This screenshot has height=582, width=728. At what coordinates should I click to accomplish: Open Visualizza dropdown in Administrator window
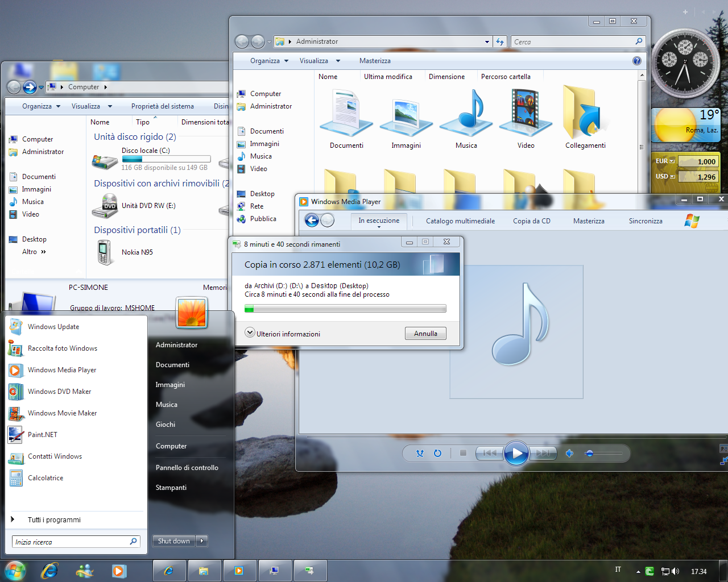point(320,61)
